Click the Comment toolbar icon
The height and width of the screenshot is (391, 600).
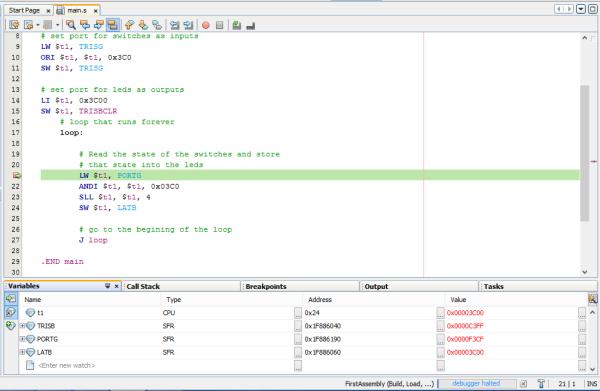coord(237,25)
